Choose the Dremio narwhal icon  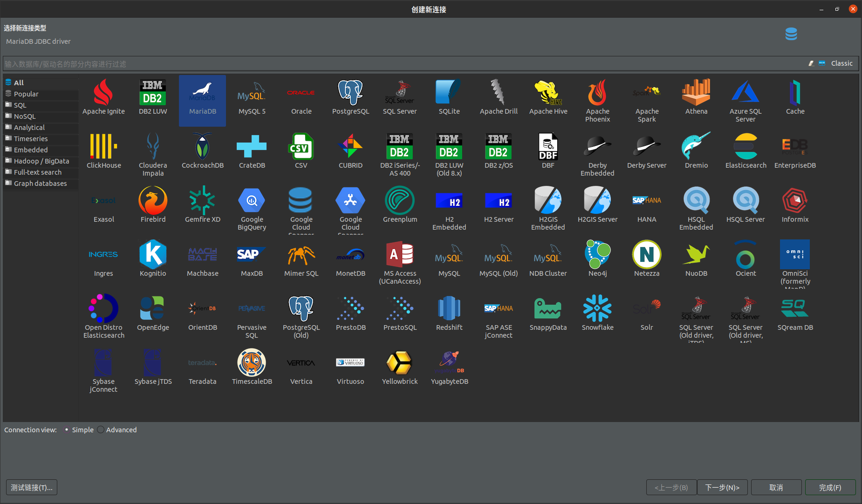point(696,146)
